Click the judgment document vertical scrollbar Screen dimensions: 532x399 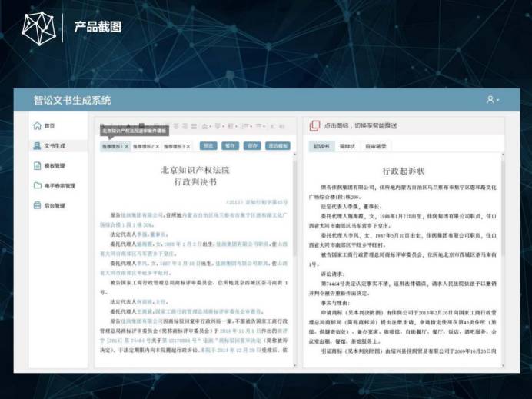tap(295, 207)
